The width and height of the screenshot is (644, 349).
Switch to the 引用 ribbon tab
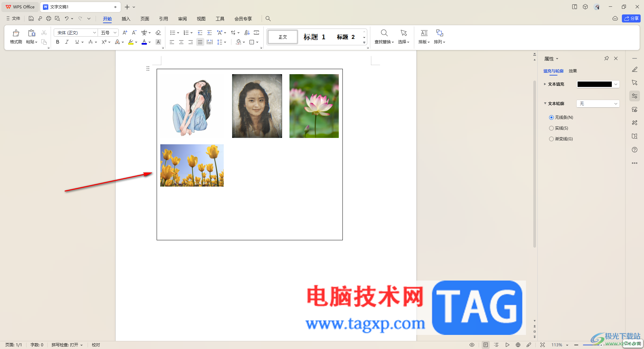click(x=163, y=19)
